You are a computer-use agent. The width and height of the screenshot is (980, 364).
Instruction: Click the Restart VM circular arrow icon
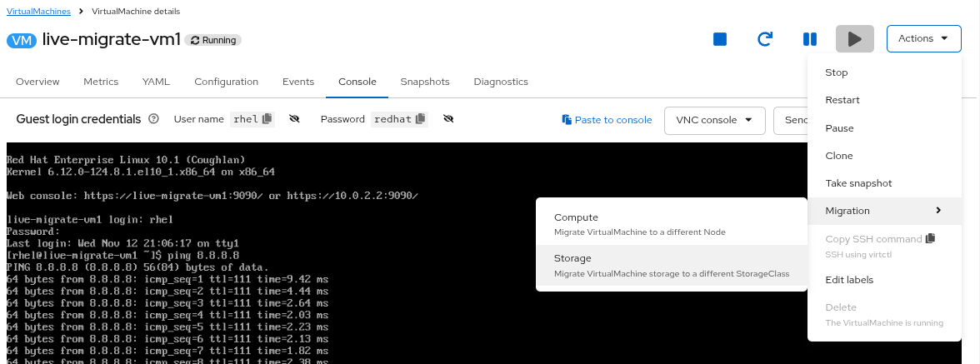tap(765, 39)
